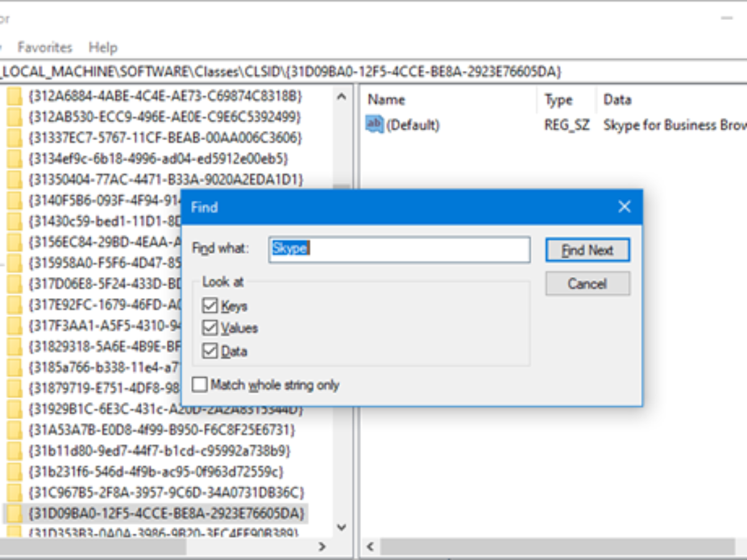Click folder icon of {3185a766-b338-11e4 key
The width and height of the screenshot is (747, 560).
[x=14, y=368]
